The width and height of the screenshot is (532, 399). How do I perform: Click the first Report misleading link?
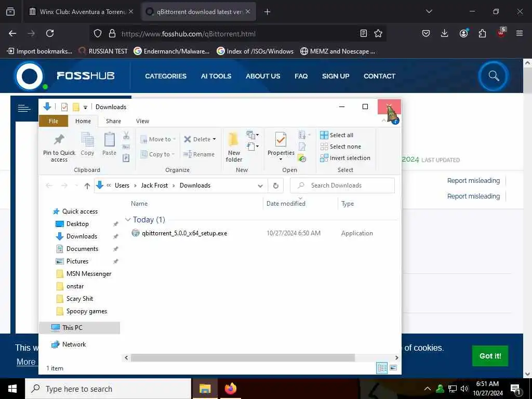coord(473,180)
